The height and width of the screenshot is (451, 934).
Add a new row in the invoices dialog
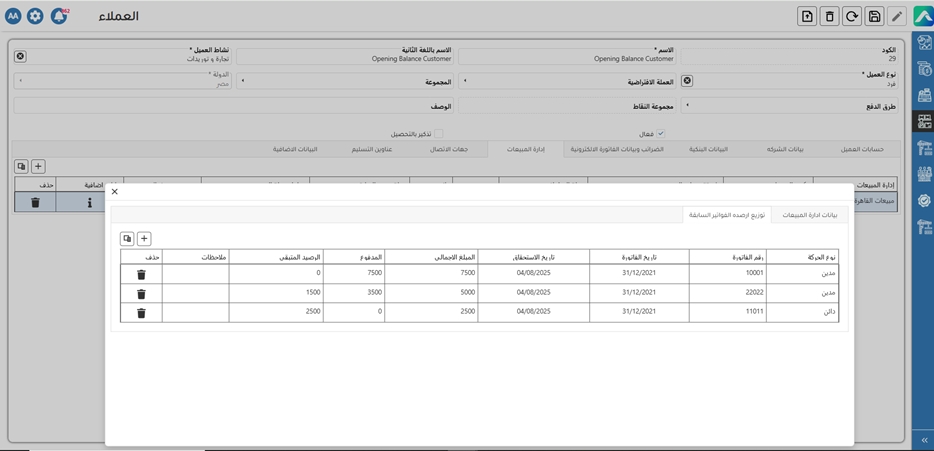pos(144,239)
